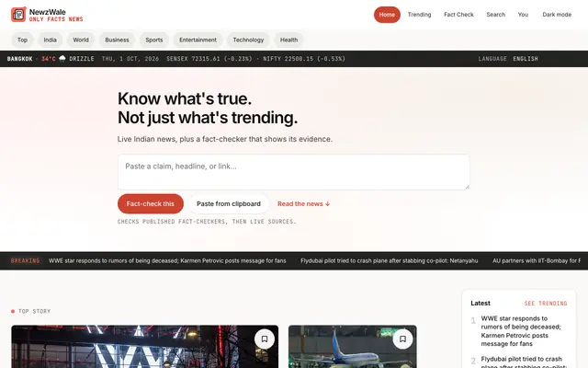Toggle Dark mode
The image size is (588, 368).
coord(557,15)
